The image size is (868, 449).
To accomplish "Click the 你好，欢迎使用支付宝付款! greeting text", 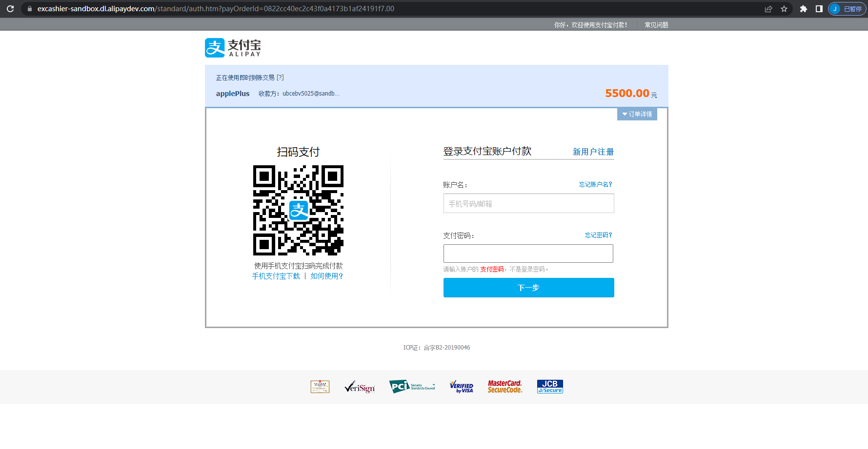I will tap(590, 25).
